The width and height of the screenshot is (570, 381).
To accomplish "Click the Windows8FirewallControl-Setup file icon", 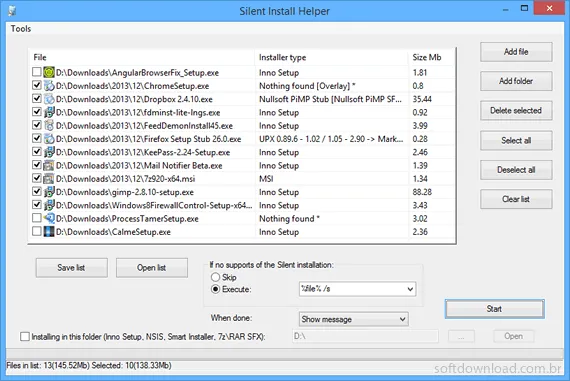I will [49, 205].
